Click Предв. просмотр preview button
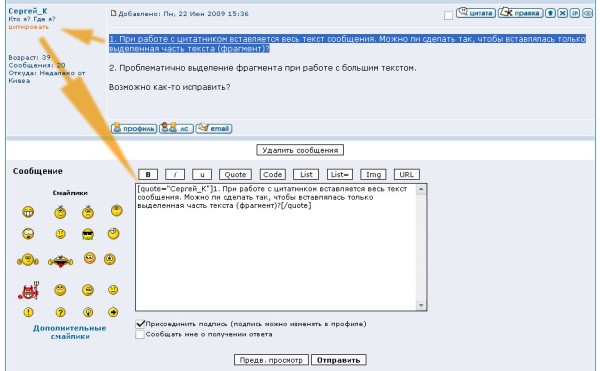Screen dimensions: 600x371 [x=271, y=360]
